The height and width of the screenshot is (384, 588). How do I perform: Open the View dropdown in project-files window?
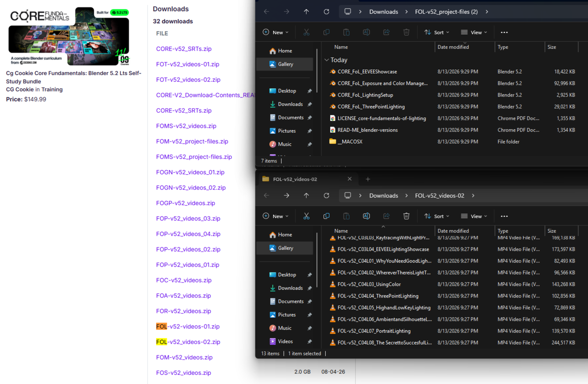click(x=474, y=32)
